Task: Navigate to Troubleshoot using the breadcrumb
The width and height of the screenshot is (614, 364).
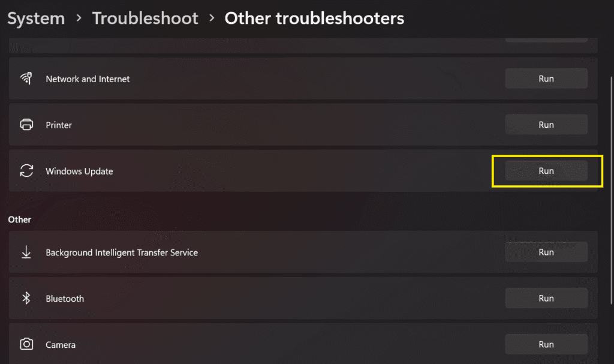Action: [x=145, y=19]
